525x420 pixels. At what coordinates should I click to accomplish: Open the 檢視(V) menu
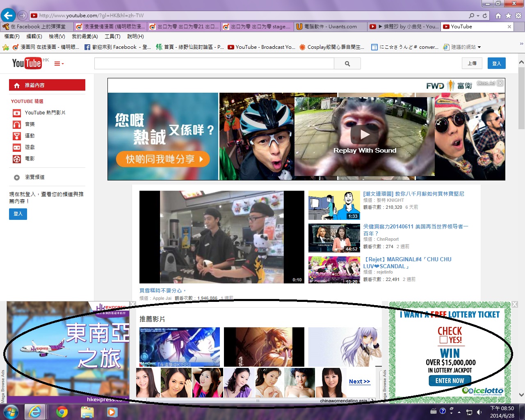pos(57,37)
